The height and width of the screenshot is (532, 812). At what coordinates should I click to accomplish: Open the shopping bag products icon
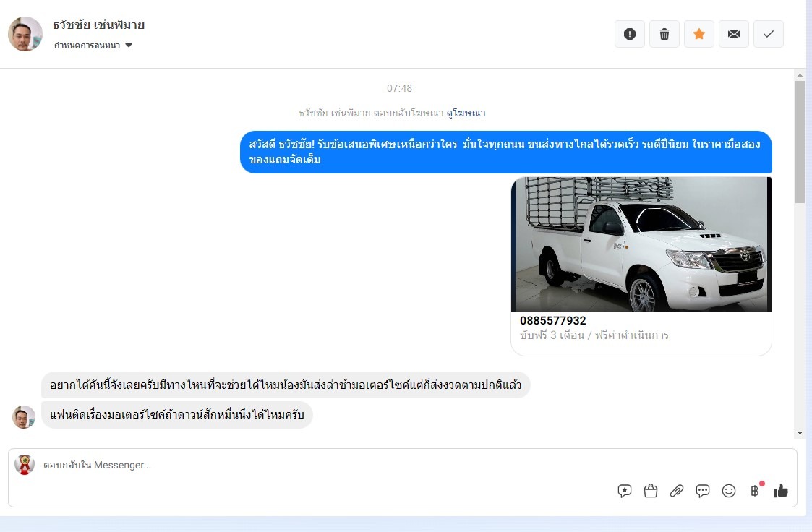(651, 491)
